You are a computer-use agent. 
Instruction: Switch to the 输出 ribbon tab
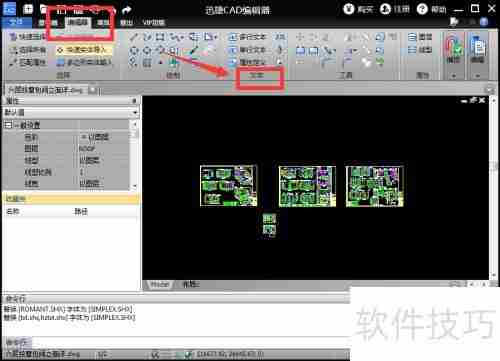click(126, 23)
